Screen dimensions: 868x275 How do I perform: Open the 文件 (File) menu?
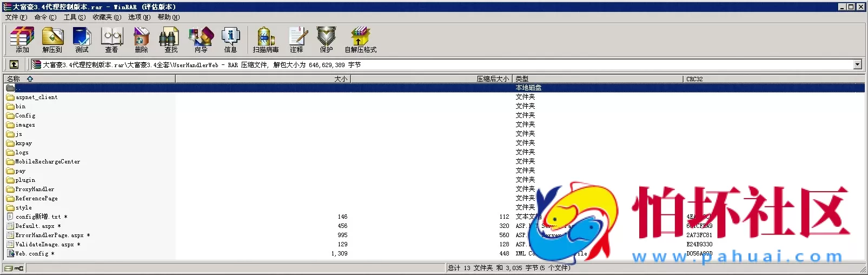click(16, 17)
